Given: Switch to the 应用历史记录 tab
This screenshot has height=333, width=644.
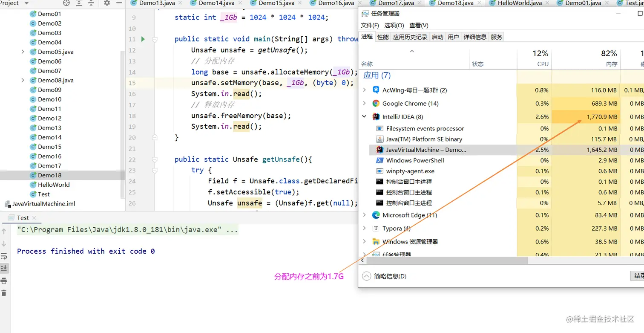Looking at the screenshot, I should coord(410,37).
